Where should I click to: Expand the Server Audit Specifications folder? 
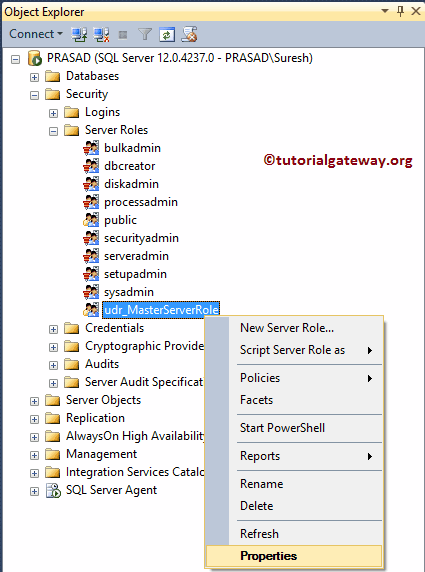53,383
